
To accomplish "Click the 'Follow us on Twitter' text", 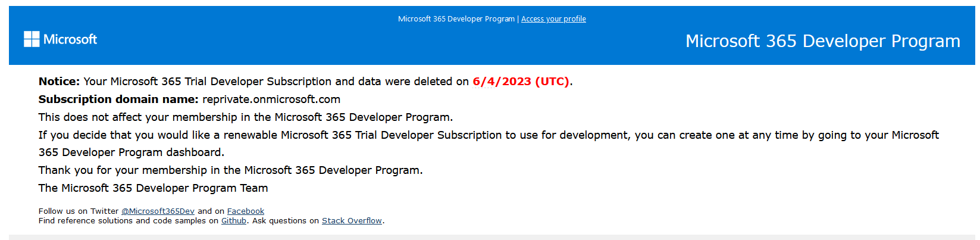I will pyautogui.click(x=79, y=211).
